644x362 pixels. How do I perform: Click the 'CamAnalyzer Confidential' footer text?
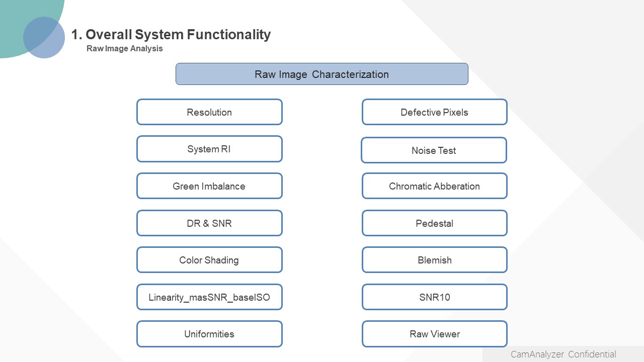563,354
